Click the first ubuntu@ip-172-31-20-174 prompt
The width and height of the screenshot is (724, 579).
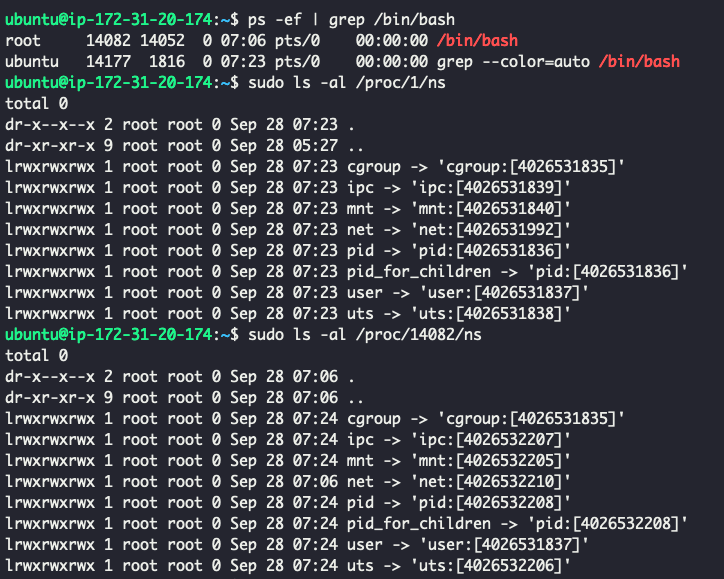(109, 20)
